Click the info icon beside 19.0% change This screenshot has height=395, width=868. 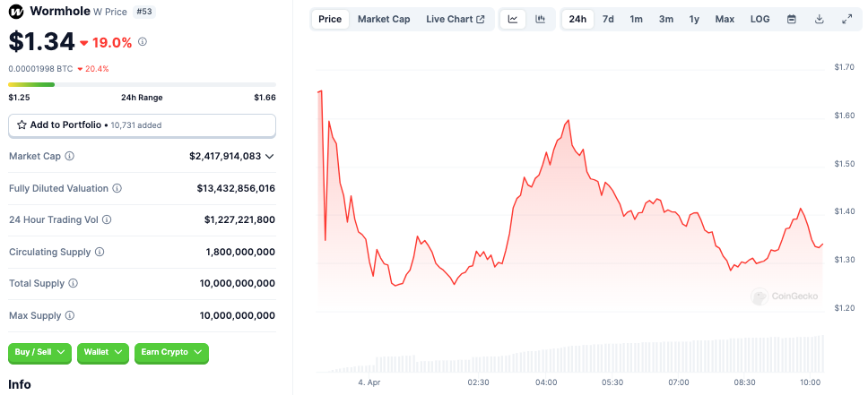coord(143,41)
